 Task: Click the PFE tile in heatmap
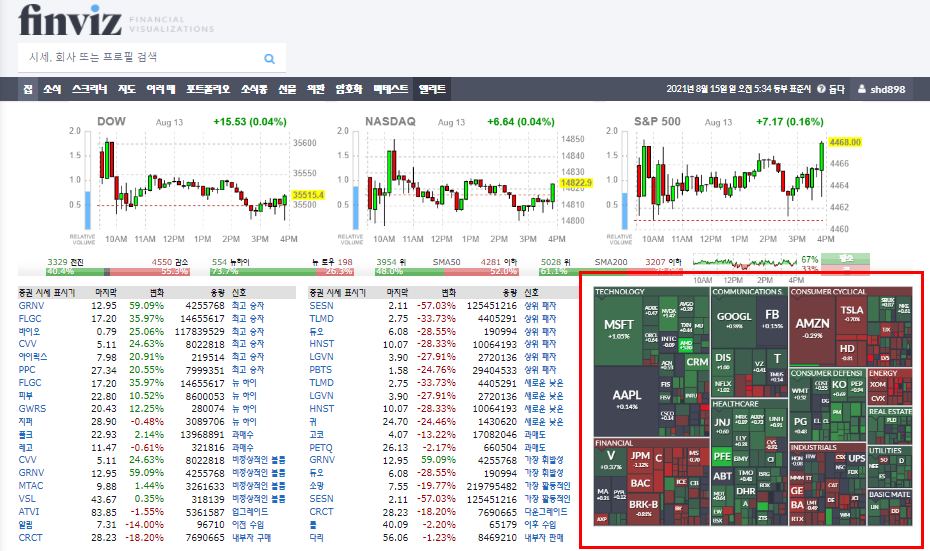tap(722, 457)
